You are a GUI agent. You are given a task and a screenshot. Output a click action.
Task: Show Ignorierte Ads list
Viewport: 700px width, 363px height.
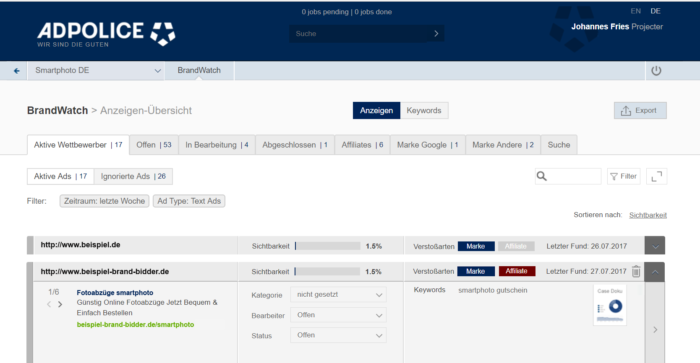click(x=133, y=176)
